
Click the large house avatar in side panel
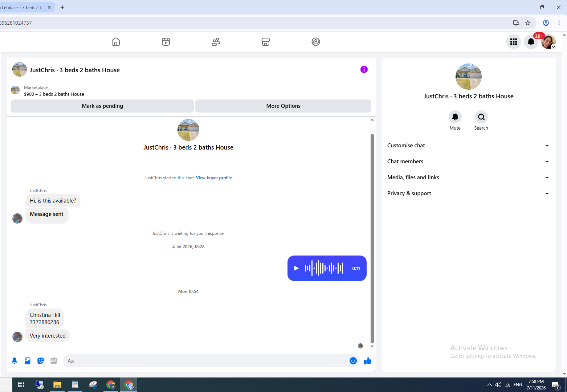469,77
